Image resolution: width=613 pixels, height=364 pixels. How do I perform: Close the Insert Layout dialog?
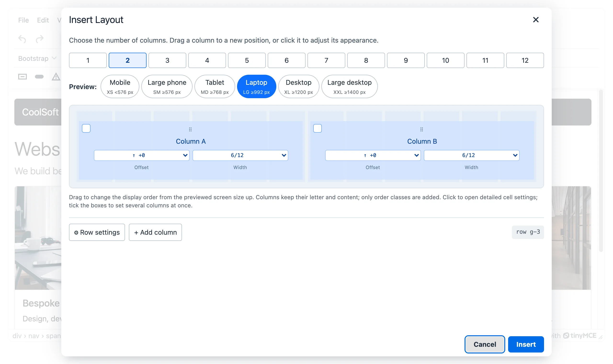pyautogui.click(x=535, y=20)
